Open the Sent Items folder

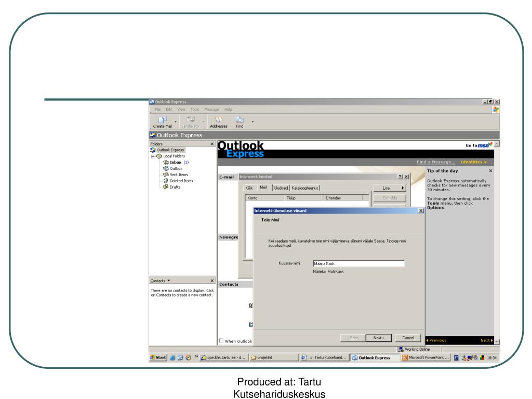pyautogui.click(x=176, y=175)
